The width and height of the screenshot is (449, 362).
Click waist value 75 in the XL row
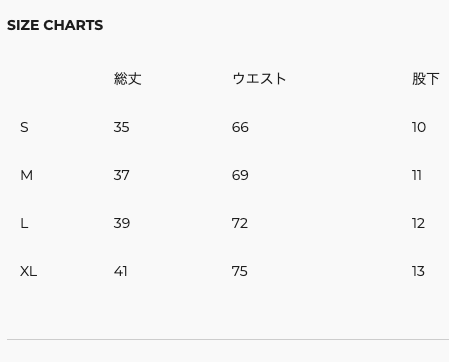240,271
